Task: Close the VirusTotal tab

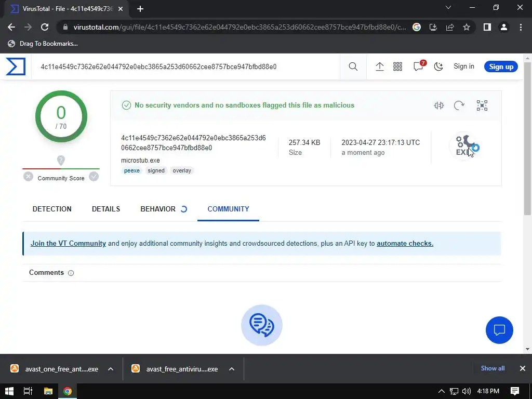Action: pos(121,9)
